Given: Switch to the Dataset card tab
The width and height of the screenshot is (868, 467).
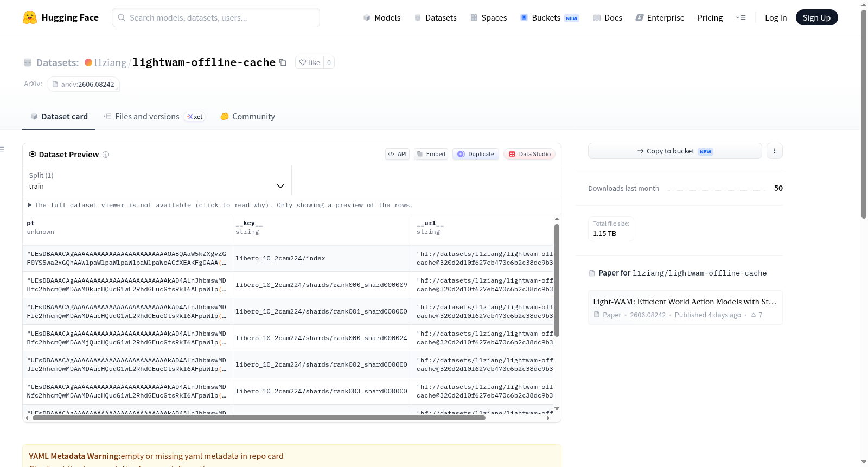Looking at the screenshot, I should [x=59, y=117].
